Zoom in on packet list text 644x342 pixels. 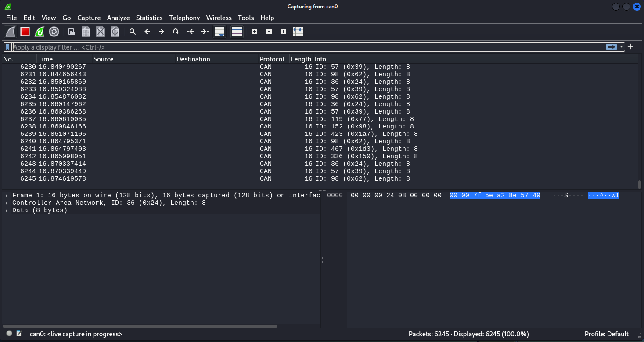255,32
